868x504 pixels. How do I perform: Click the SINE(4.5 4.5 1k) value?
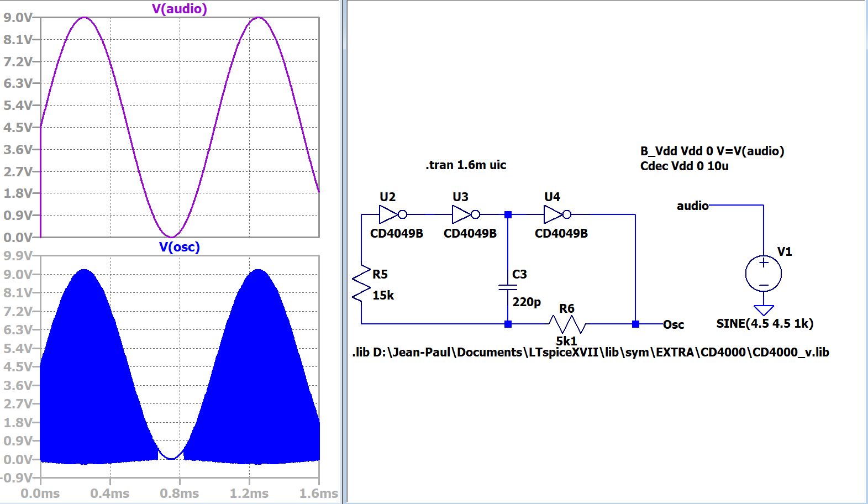coord(765,323)
